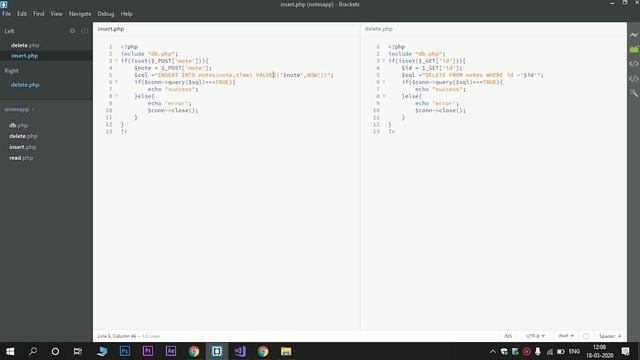This screenshot has width=640, height=360.
Task: Collapse line 8 else block in delete.php pane
Action: [384, 96]
